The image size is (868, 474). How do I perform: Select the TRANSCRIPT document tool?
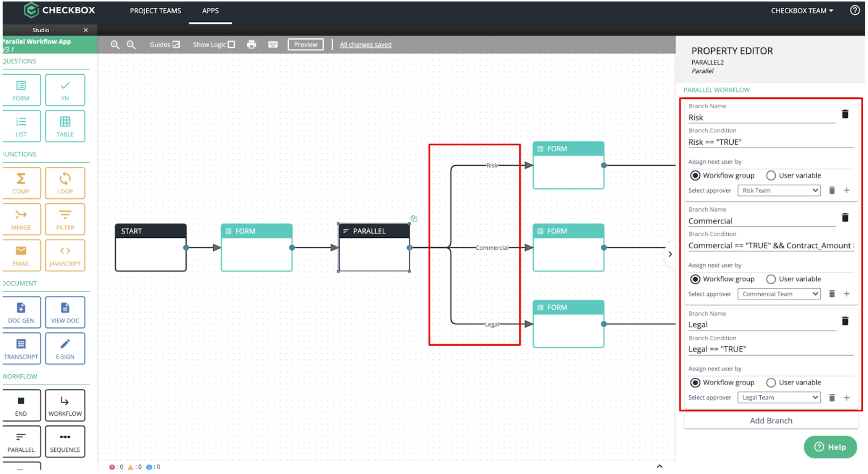tap(21, 349)
